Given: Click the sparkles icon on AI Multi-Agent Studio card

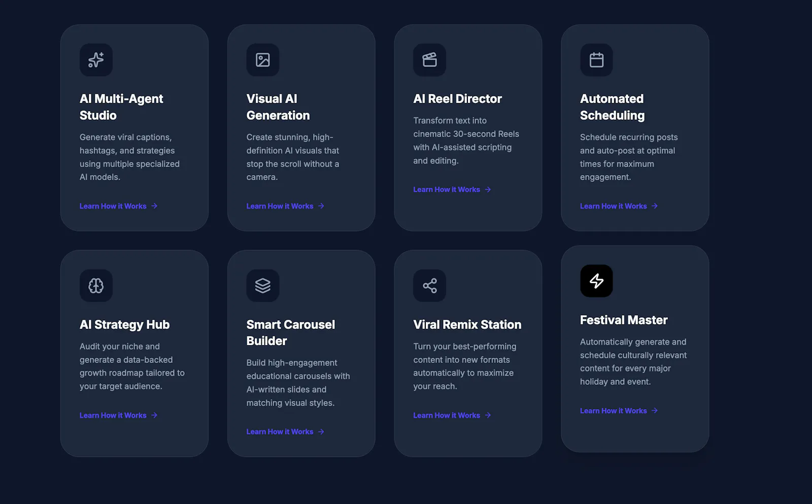Looking at the screenshot, I should click(96, 60).
